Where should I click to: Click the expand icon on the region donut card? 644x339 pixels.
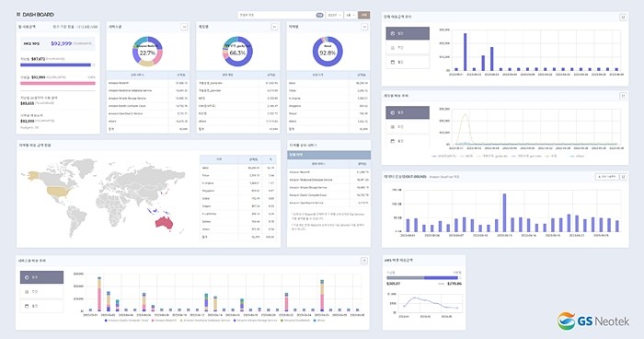(x=364, y=27)
